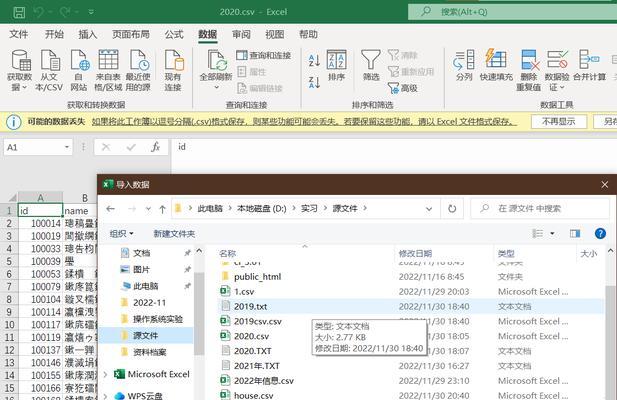The width and height of the screenshot is (617, 400).
Task: Click the Redo arrow in title bar
Action: coord(65,12)
